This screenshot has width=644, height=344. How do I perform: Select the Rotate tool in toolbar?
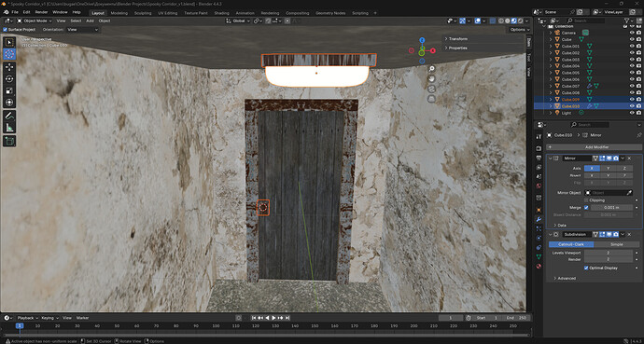[x=10, y=78]
